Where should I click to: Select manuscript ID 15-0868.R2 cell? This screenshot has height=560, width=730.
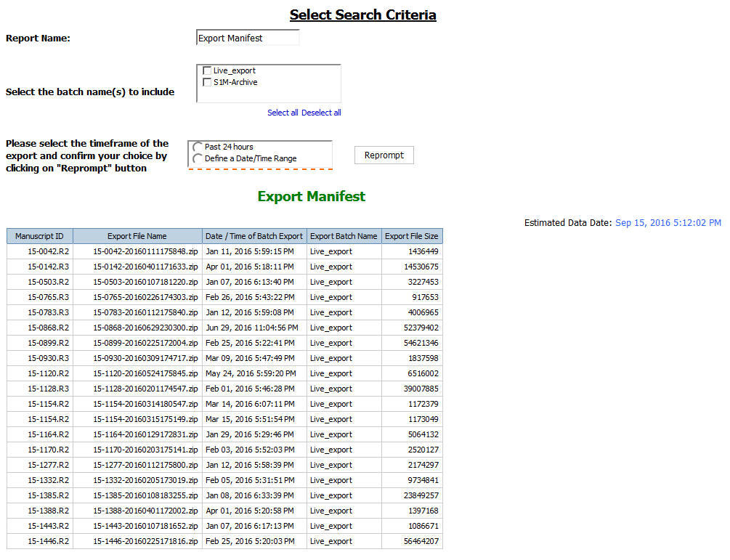pos(40,328)
